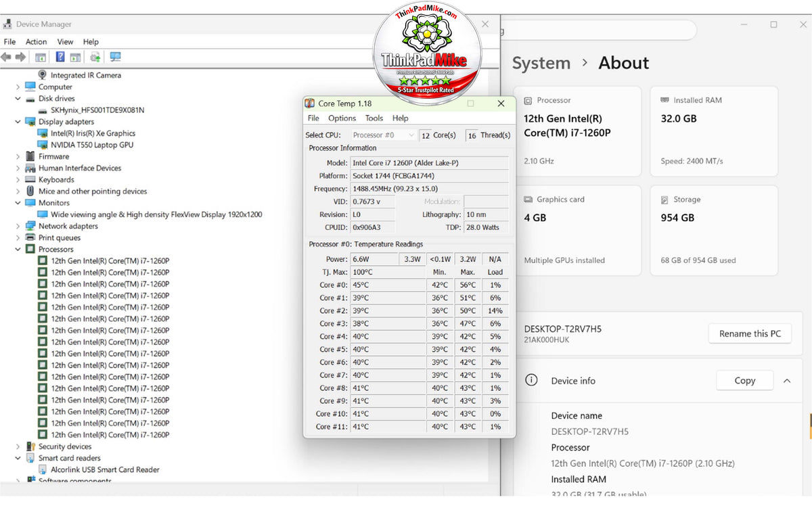Open the Storage card in Settings

pyautogui.click(x=715, y=231)
